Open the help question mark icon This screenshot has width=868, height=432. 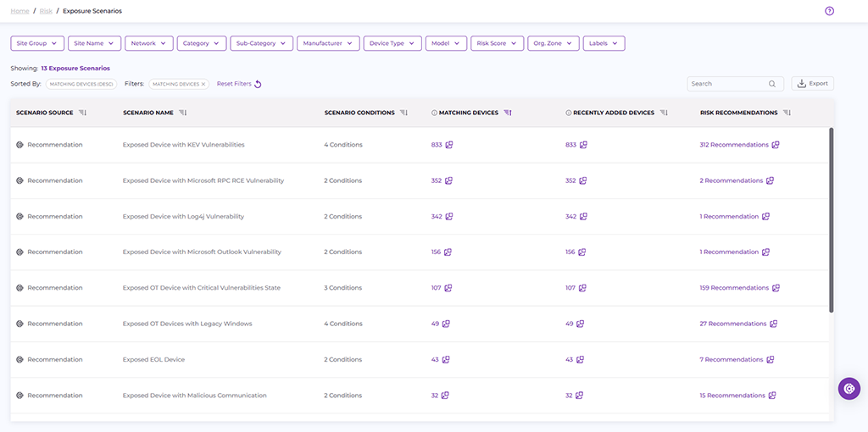pos(829,11)
